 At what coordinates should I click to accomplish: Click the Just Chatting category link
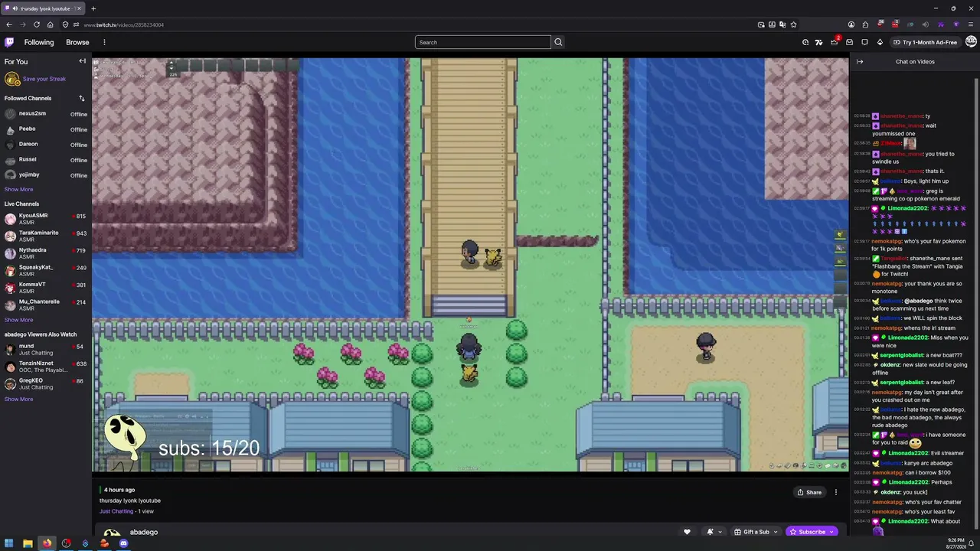click(116, 511)
